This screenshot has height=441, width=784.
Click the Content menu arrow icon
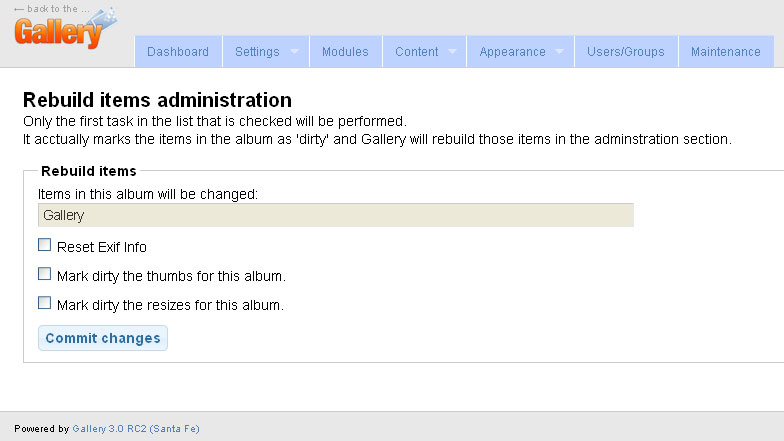(x=452, y=52)
